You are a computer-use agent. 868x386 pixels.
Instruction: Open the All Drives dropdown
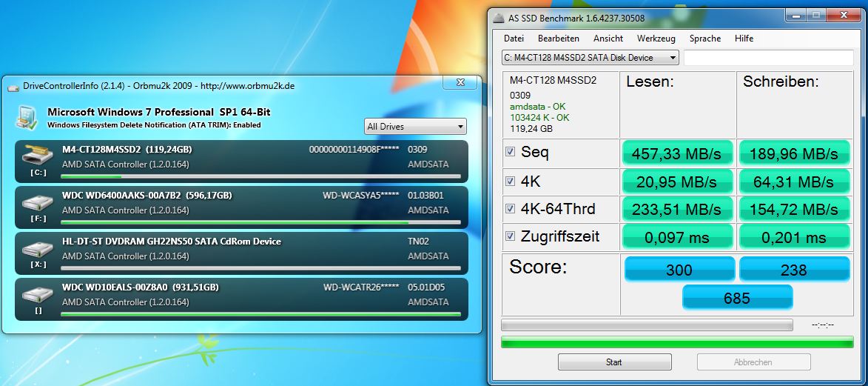(415, 127)
